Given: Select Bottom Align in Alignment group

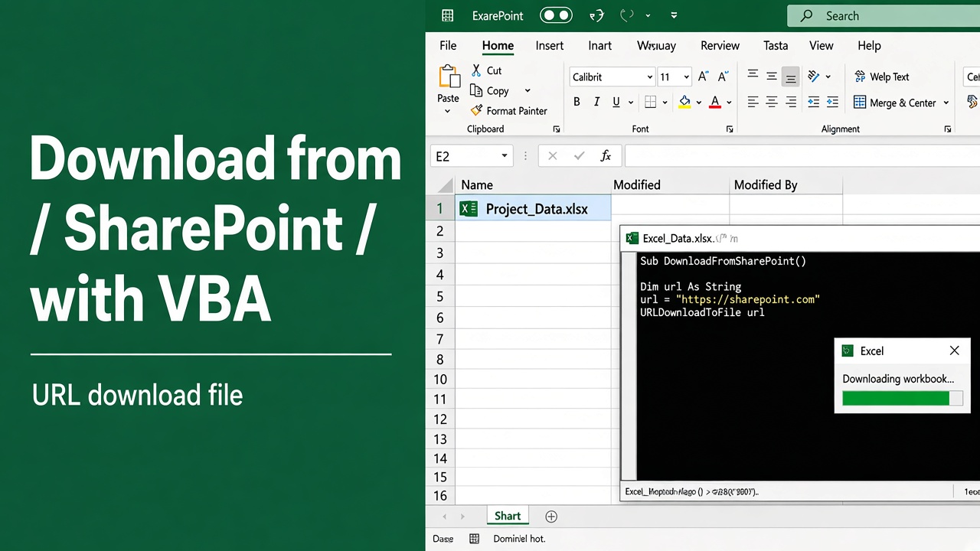Looking at the screenshot, I should point(791,77).
